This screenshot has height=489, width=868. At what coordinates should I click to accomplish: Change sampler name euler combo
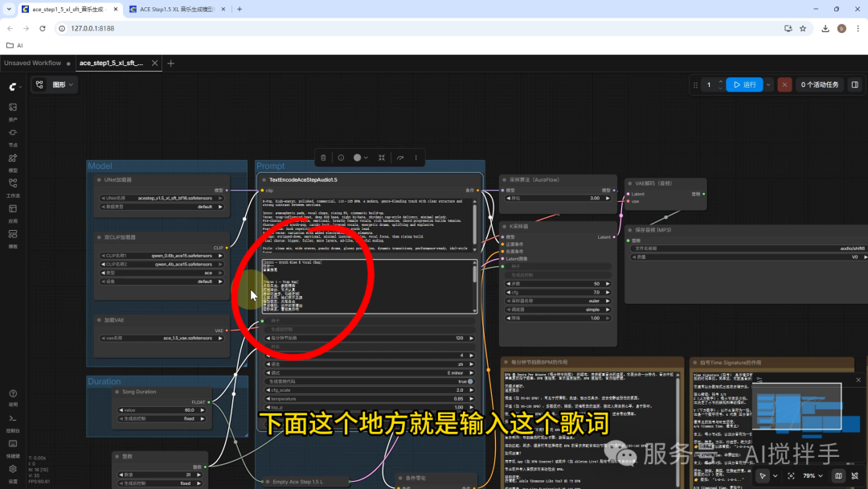click(558, 302)
